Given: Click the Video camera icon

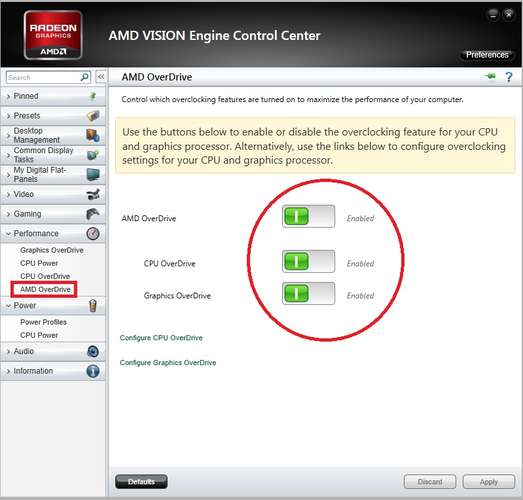Looking at the screenshot, I should point(93,194).
